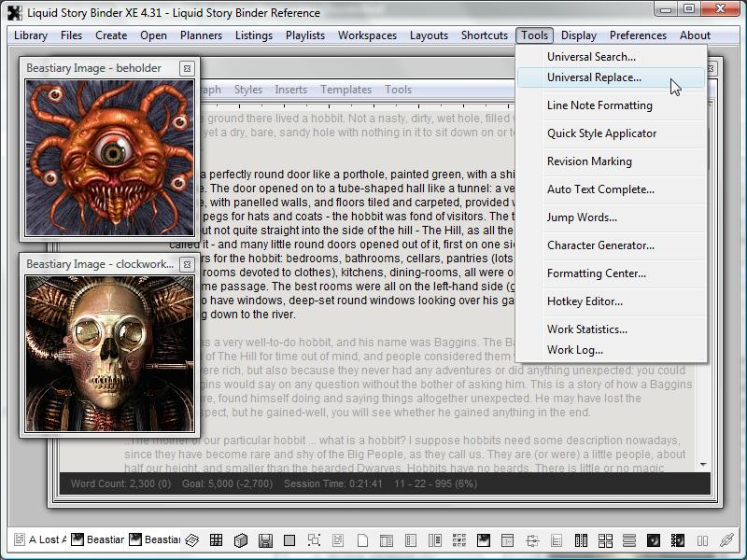The width and height of the screenshot is (747, 560).
Task: Click the three horizontal bars icon
Action: coord(629,540)
